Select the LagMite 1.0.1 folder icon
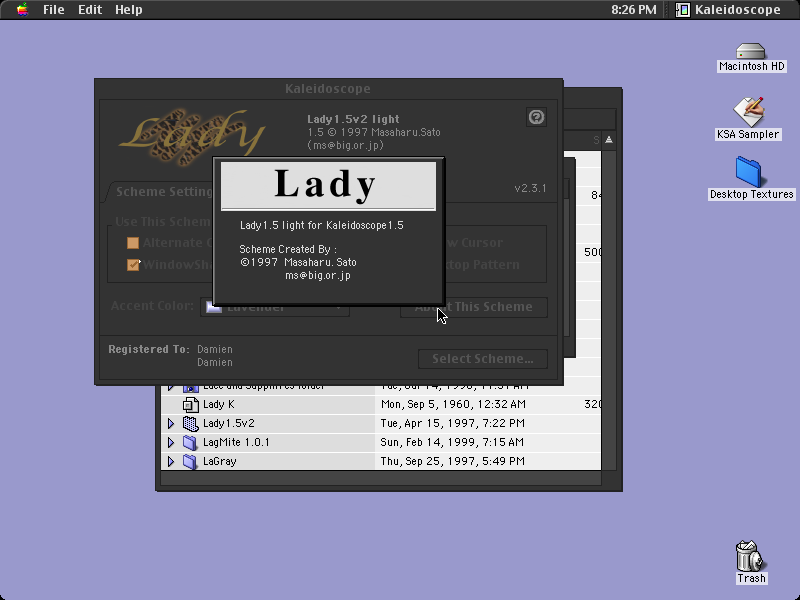This screenshot has height=600, width=800. coord(190,442)
